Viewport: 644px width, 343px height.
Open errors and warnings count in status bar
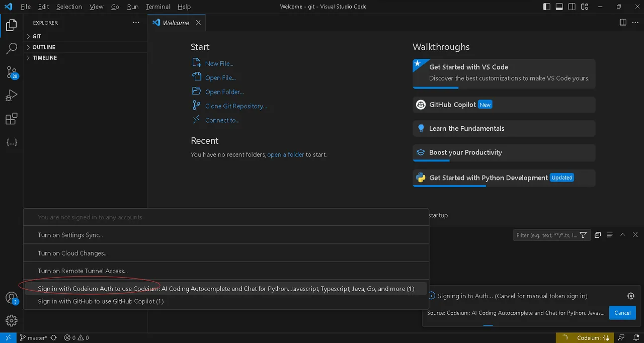click(x=76, y=338)
